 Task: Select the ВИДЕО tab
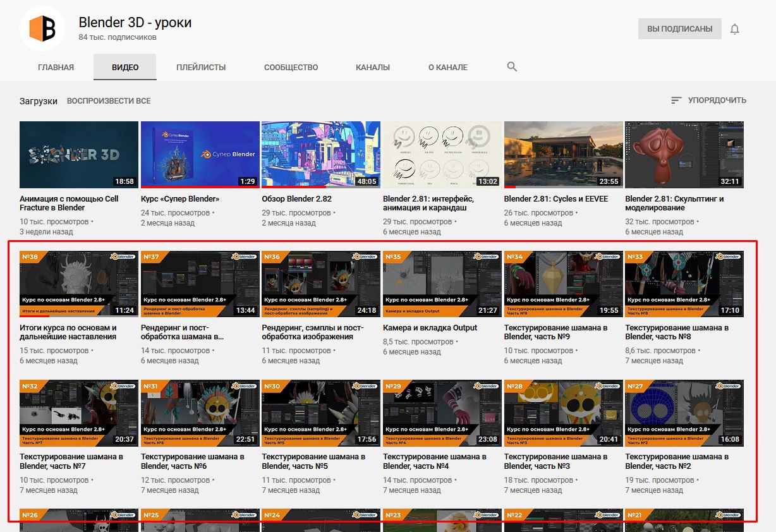pos(125,67)
